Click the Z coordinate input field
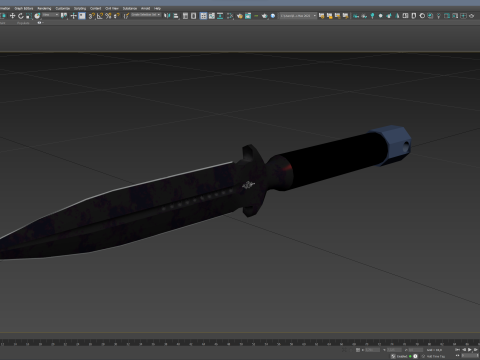480x360 pixels. point(415,350)
